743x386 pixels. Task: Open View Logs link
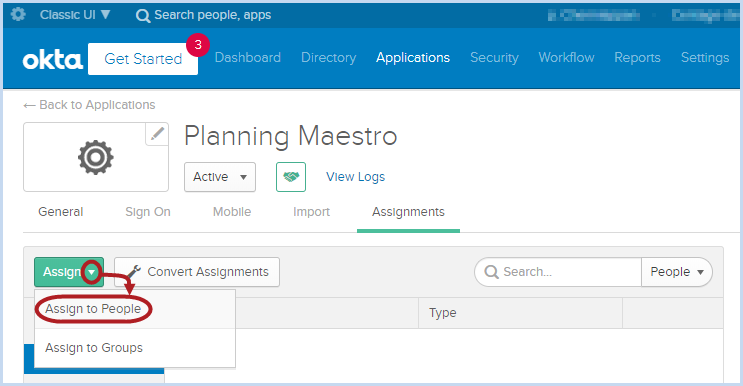coord(355,177)
